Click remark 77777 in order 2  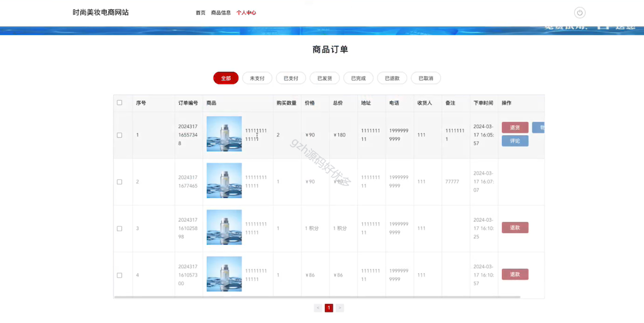click(x=452, y=182)
